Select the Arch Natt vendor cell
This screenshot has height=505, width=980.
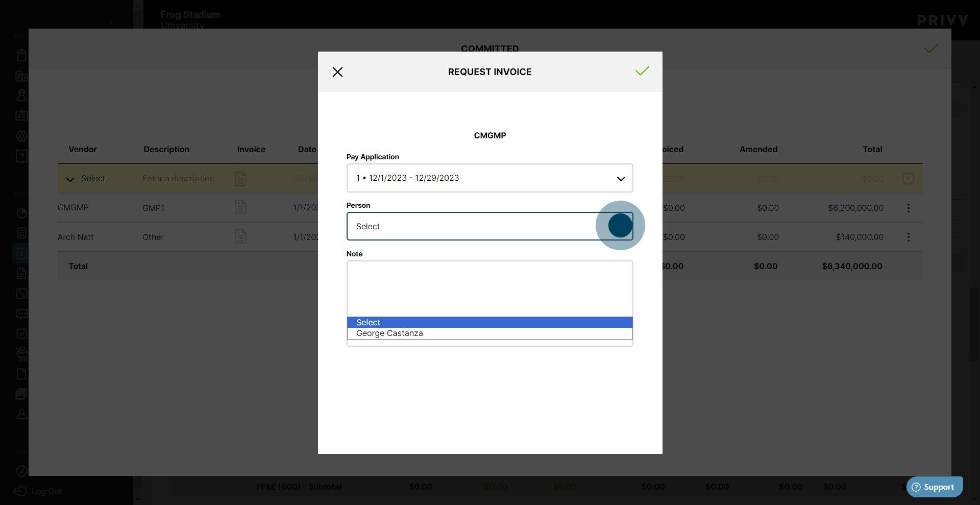point(76,237)
